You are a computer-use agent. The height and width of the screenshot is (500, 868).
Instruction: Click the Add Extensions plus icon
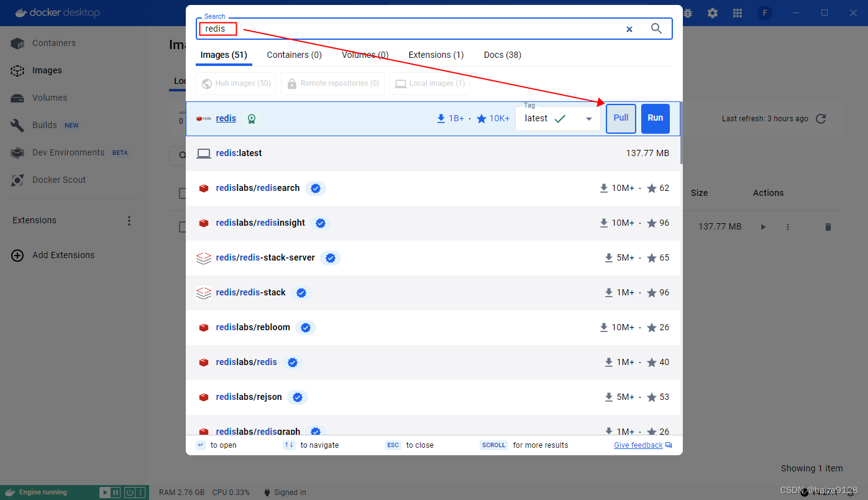[18, 255]
